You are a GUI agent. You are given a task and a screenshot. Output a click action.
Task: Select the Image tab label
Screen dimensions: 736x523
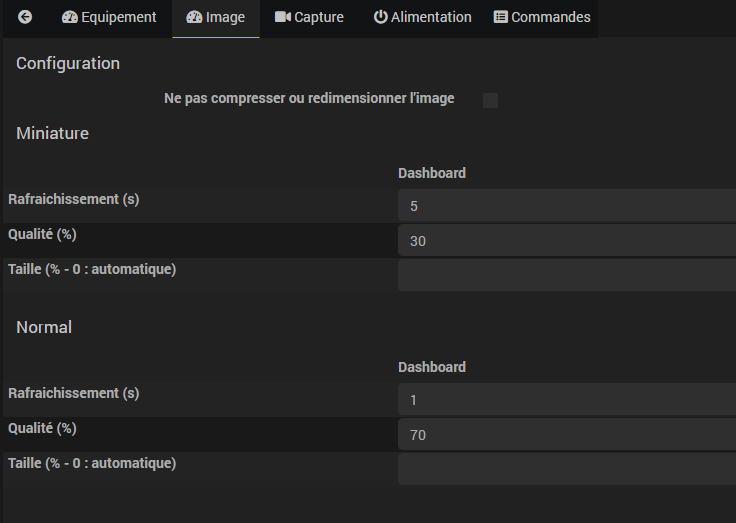[225, 17]
